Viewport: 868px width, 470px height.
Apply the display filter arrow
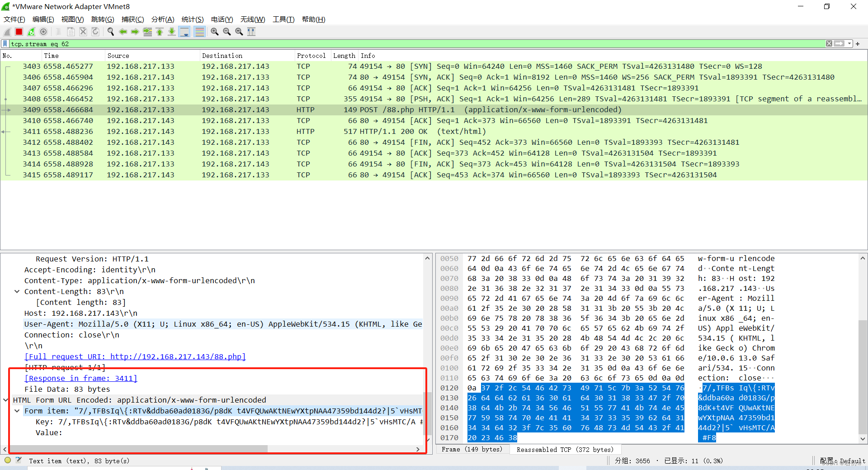(x=840, y=44)
